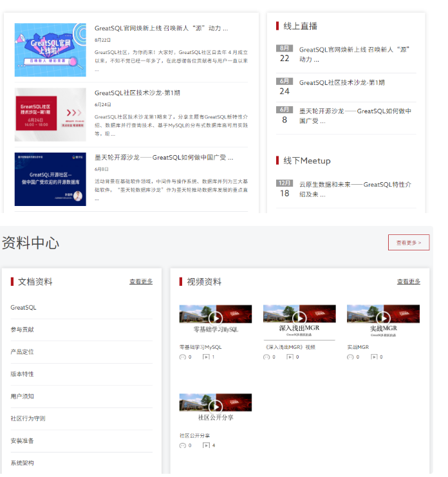This screenshot has height=477, width=448.
Task: Click play count icon under 《深入浅出MGR》视频
Action: pos(290,357)
